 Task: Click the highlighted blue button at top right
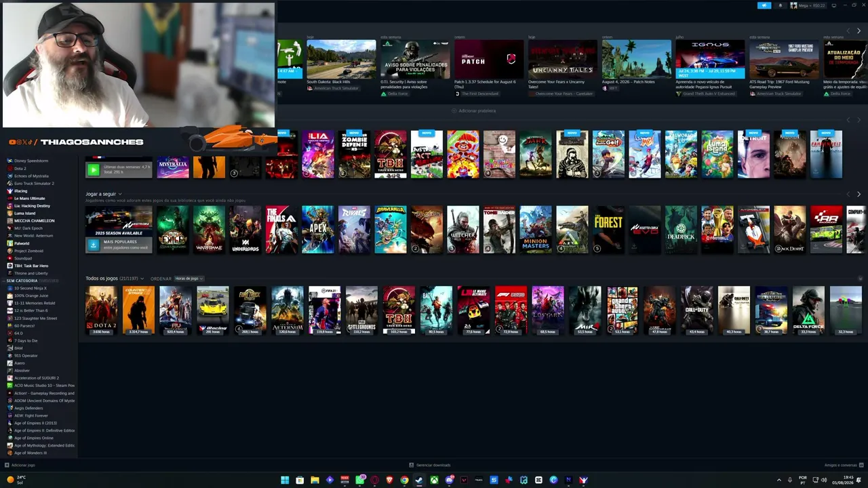[x=764, y=5]
